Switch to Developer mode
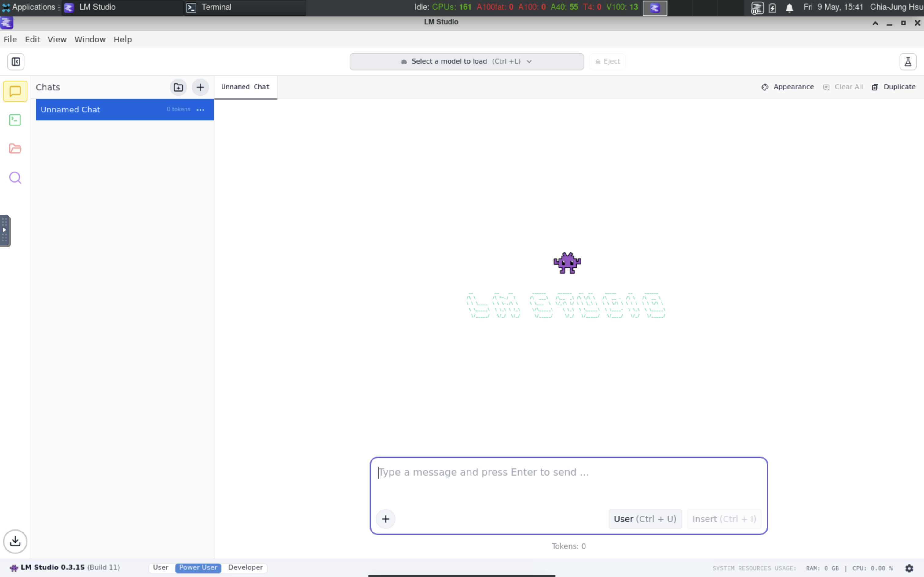This screenshot has width=924, height=577. (245, 568)
